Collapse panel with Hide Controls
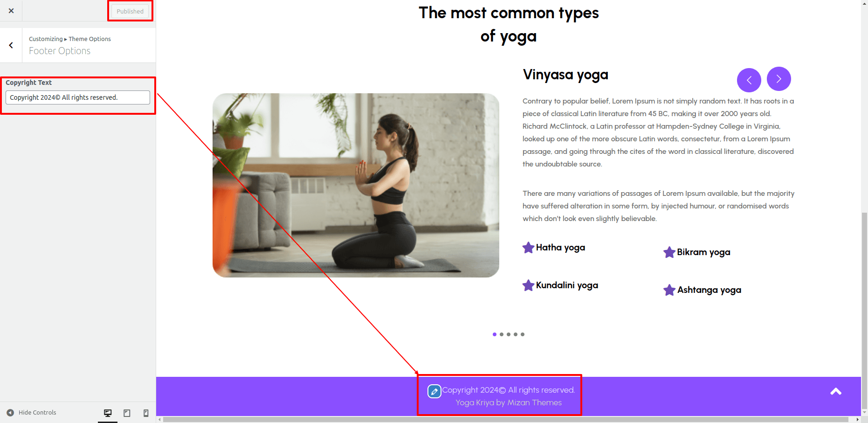This screenshot has width=868, height=423. [31, 413]
